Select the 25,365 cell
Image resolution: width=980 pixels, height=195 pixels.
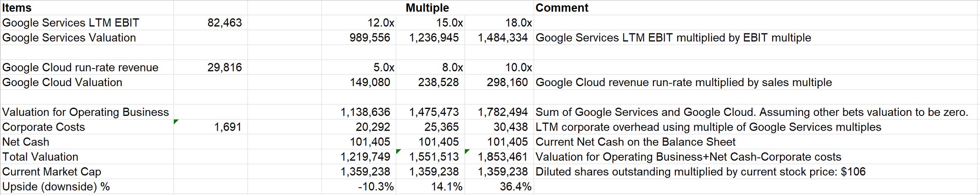tap(430, 127)
